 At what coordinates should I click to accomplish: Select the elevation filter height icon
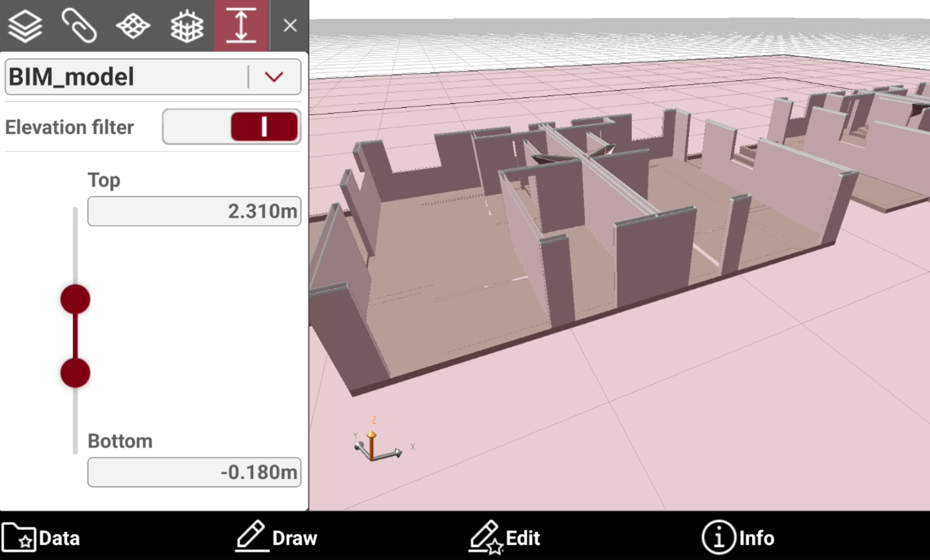pyautogui.click(x=241, y=26)
